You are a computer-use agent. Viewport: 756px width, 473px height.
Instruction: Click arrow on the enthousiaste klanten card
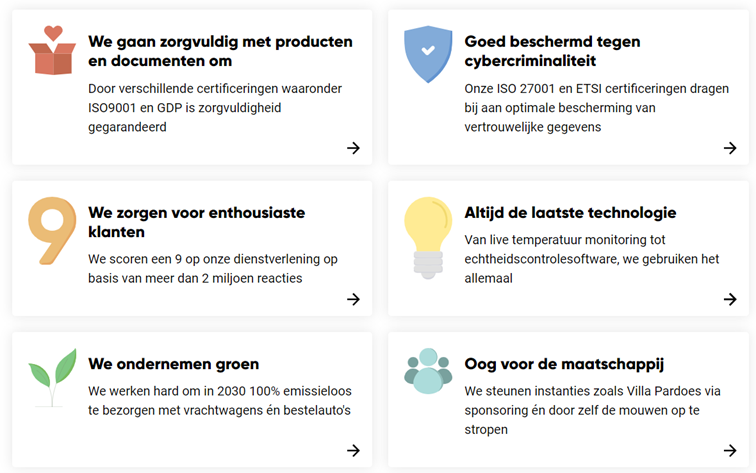(x=354, y=299)
